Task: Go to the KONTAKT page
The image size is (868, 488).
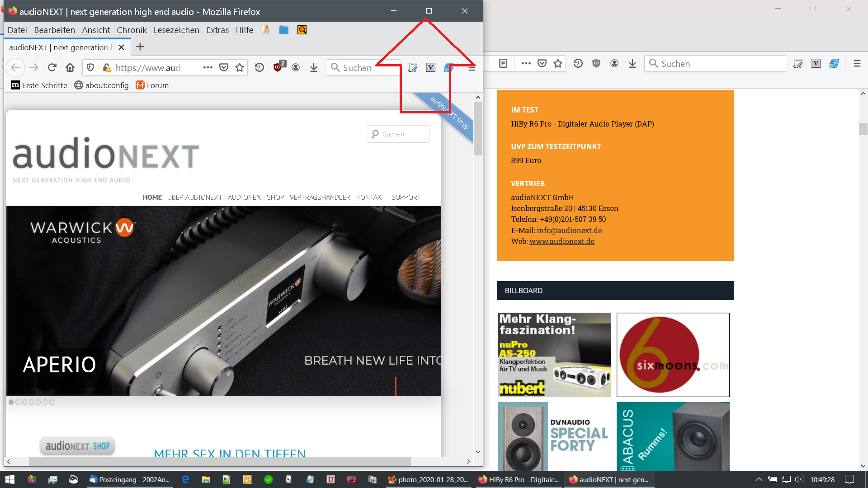Action: [371, 197]
